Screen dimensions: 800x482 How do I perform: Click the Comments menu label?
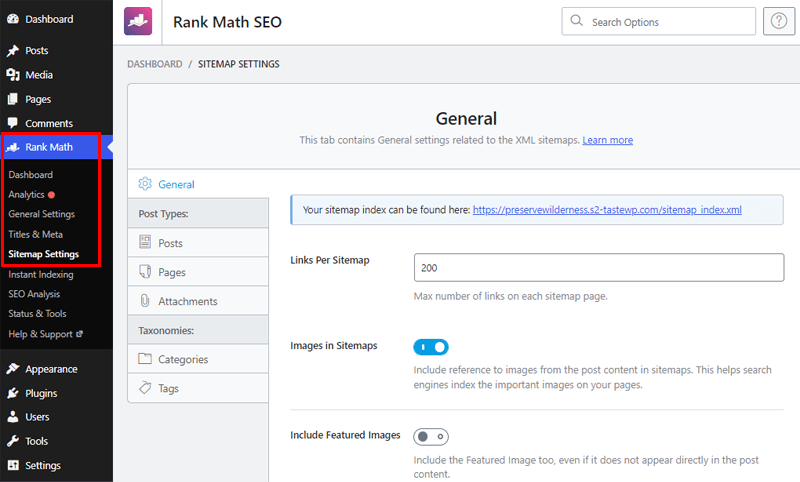pyautogui.click(x=49, y=123)
